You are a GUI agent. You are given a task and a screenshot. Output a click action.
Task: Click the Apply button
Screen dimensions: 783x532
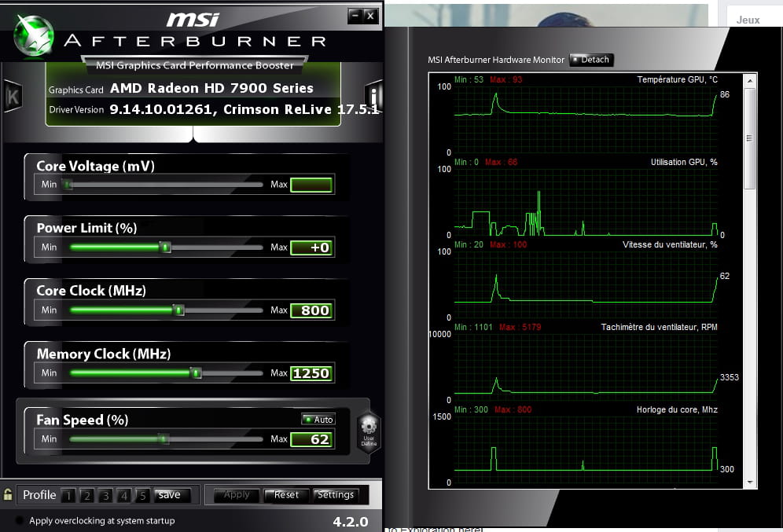237,494
